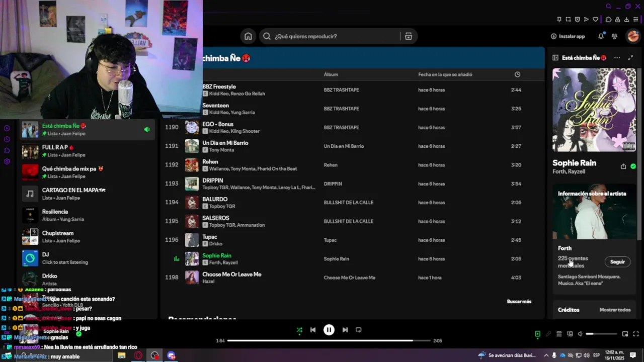Viewport: 644px width, 362px height.
Task: Enter full screen player mode
Action: (635, 334)
